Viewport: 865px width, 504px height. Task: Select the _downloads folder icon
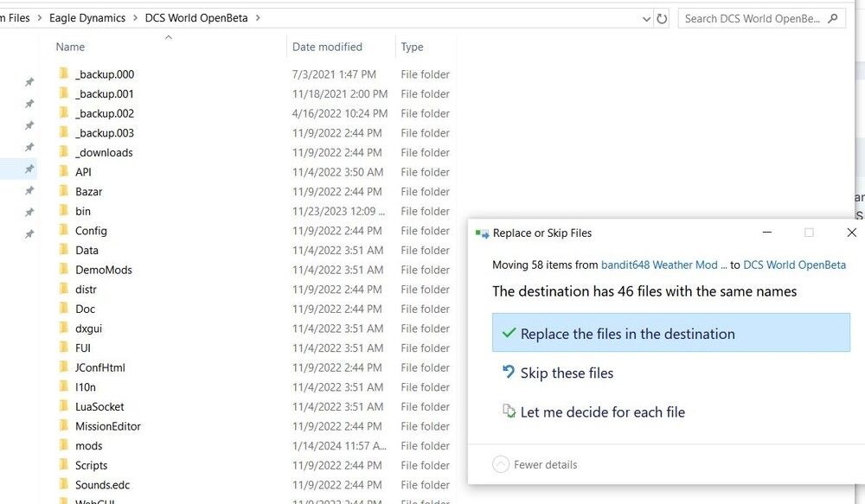click(x=63, y=152)
